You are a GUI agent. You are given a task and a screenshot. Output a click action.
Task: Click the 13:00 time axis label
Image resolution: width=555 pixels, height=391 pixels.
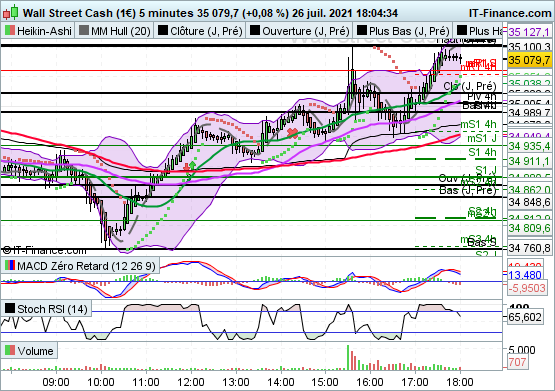(x=236, y=383)
